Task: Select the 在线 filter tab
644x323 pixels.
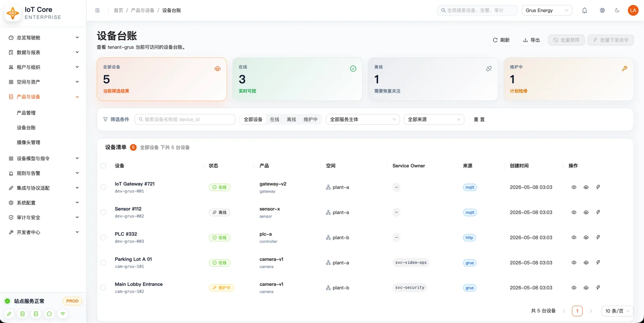Action: pyautogui.click(x=275, y=119)
